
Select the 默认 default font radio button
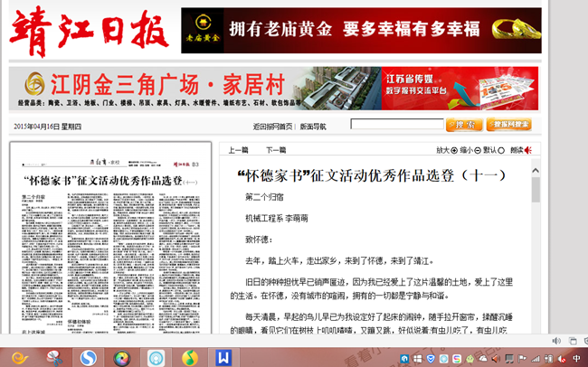(500, 150)
